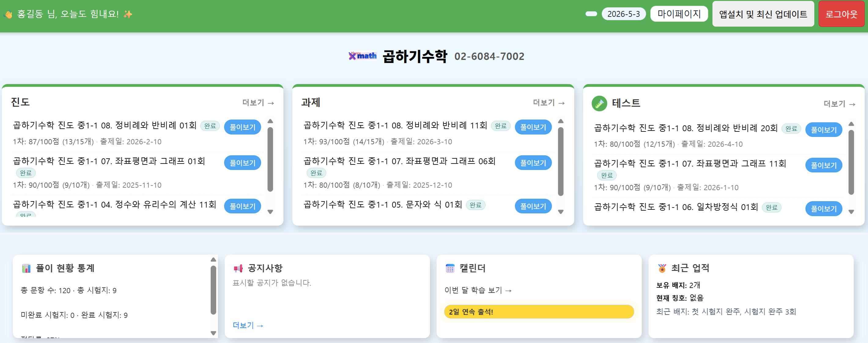Click the megaphone notice icon
The height and width of the screenshot is (343, 868).
[238, 268]
